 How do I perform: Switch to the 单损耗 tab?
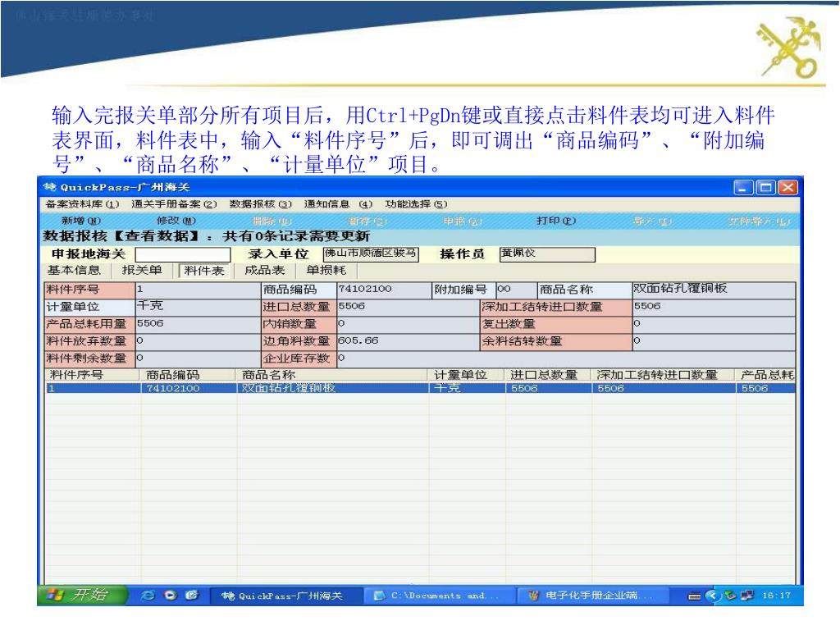(326, 271)
